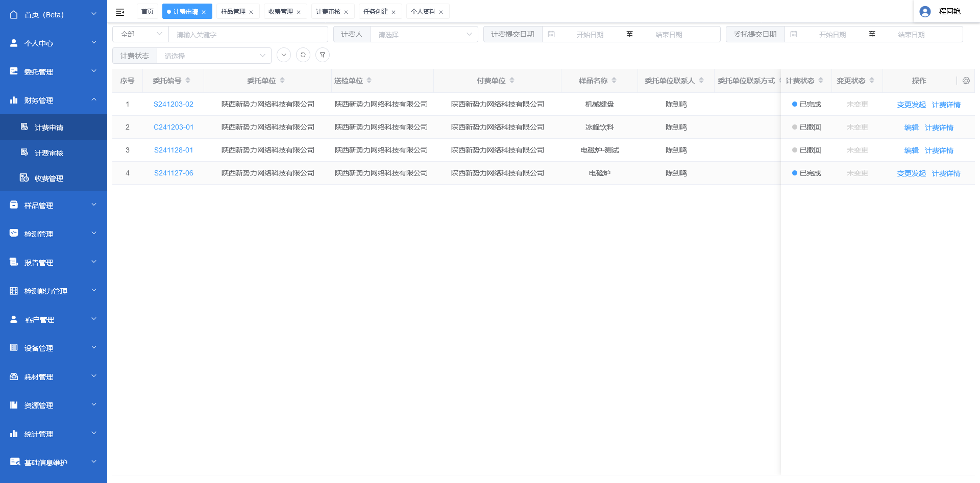The image size is (980, 483).
Task: Close the 个人资料 tab
Action: (x=441, y=12)
